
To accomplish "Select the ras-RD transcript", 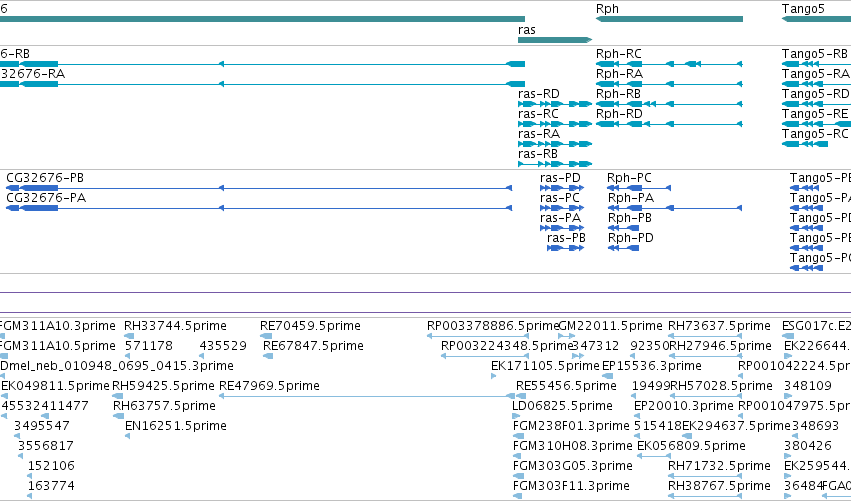I will click(555, 104).
